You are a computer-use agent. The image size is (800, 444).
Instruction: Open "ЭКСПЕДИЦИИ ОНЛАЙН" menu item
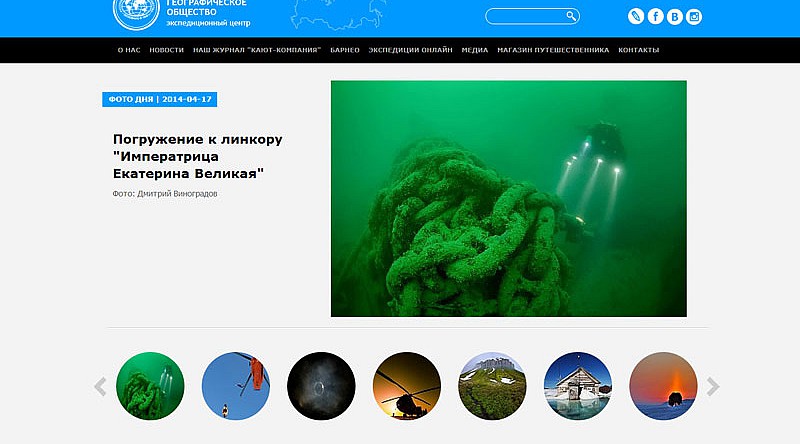point(410,50)
